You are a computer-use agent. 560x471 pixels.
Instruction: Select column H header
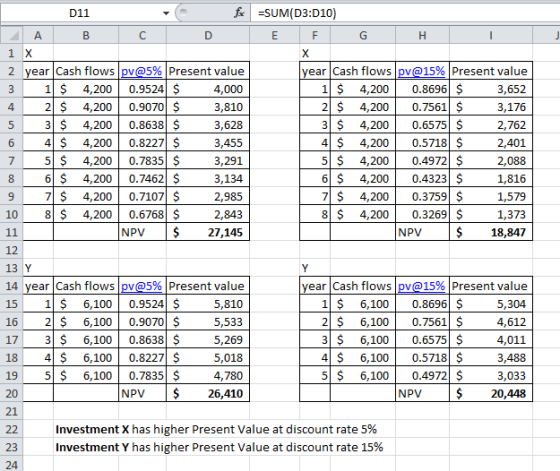pyautogui.click(x=422, y=35)
